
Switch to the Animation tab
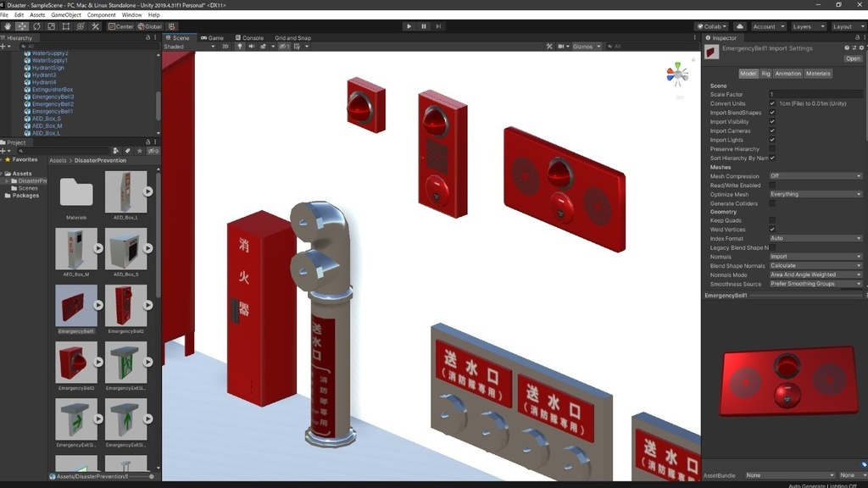(787, 74)
